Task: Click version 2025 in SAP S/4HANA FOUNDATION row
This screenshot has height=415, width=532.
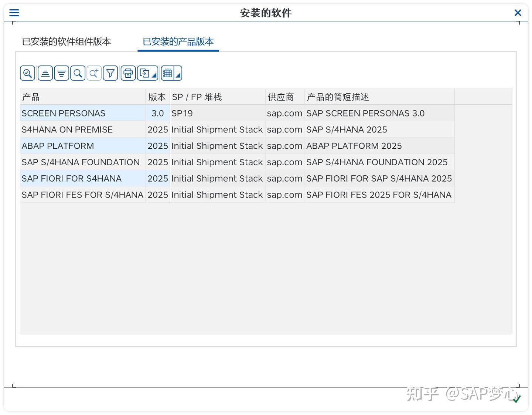Action: pos(157,162)
